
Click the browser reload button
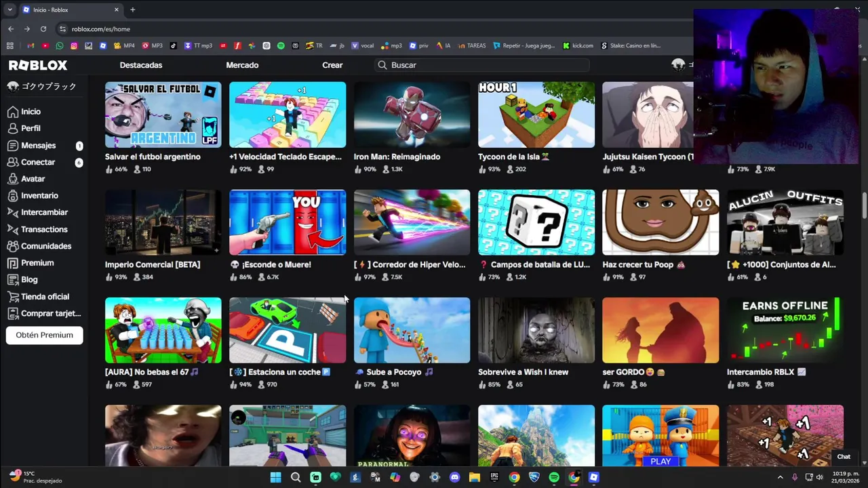coord(43,28)
